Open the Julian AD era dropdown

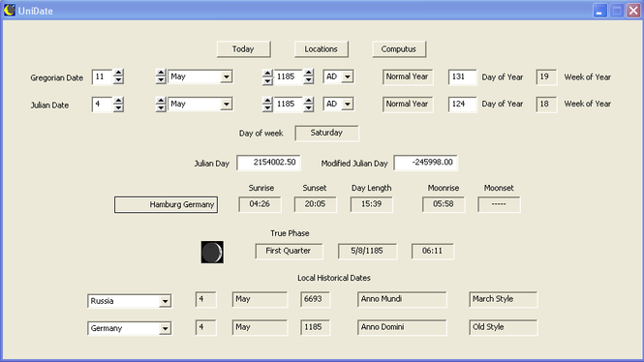click(348, 105)
